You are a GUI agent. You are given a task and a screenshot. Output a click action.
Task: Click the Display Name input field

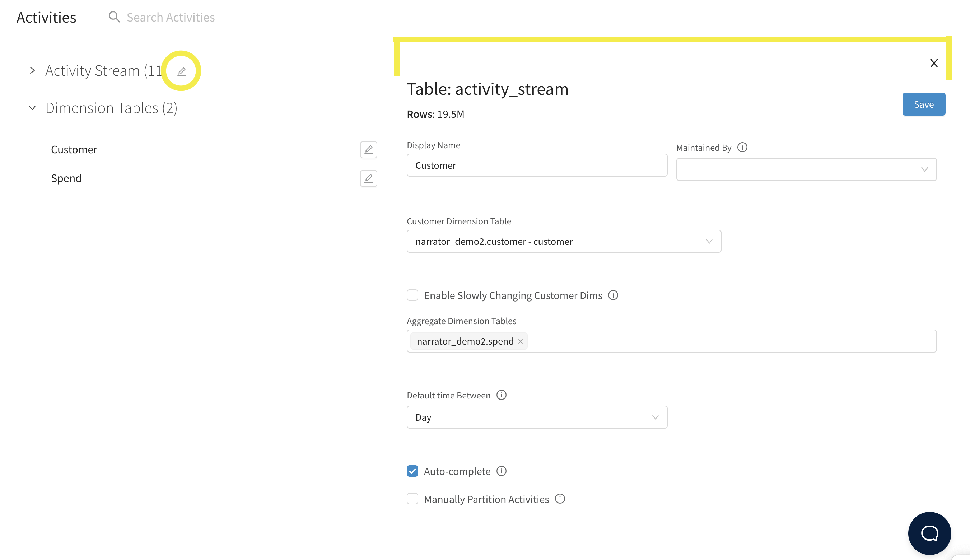(537, 165)
